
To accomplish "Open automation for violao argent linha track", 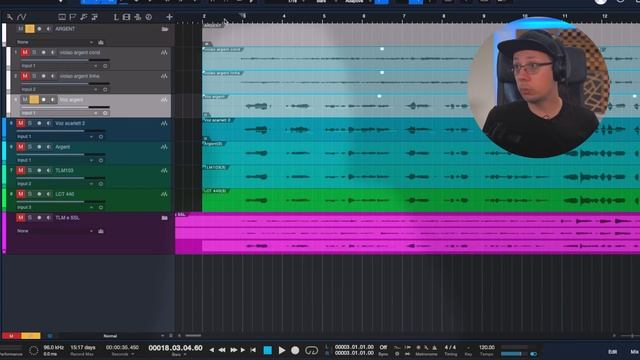I will [x=164, y=76].
